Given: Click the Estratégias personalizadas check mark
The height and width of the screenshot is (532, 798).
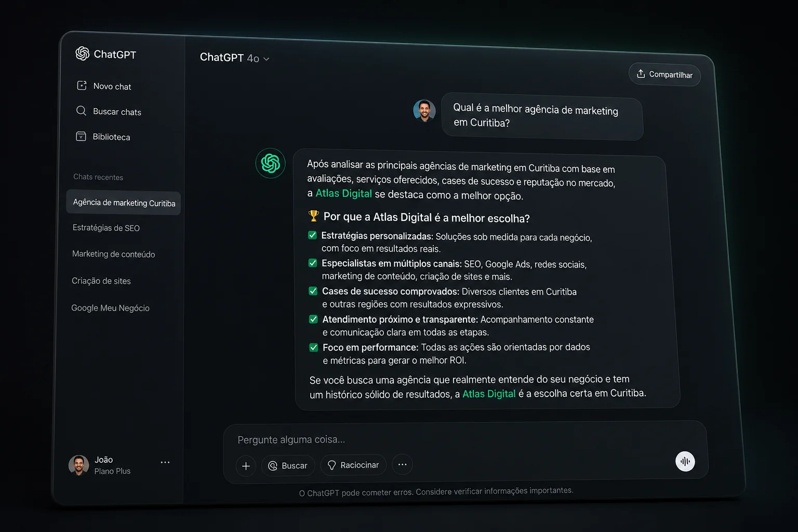Looking at the screenshot, I should [312, 235].
